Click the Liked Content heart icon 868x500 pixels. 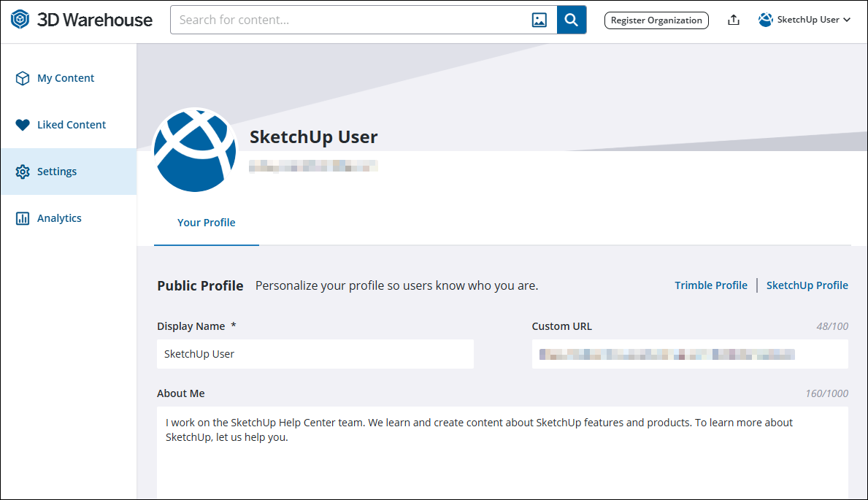point(23,125)
